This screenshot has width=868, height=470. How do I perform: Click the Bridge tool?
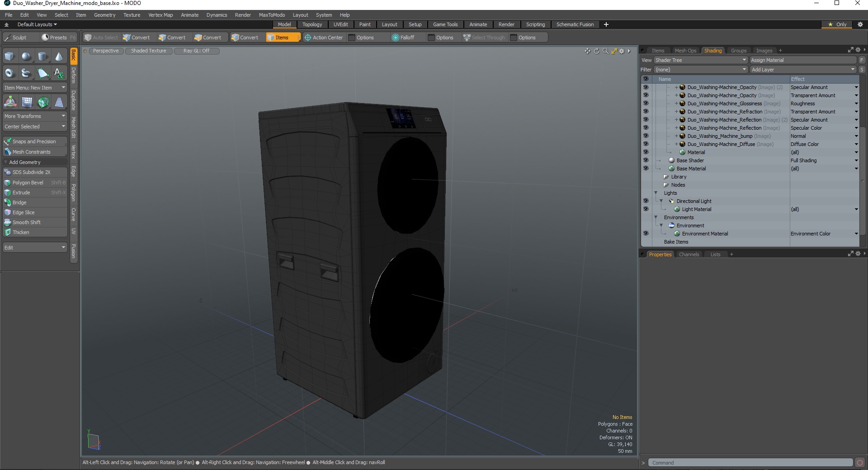(35, 202)
